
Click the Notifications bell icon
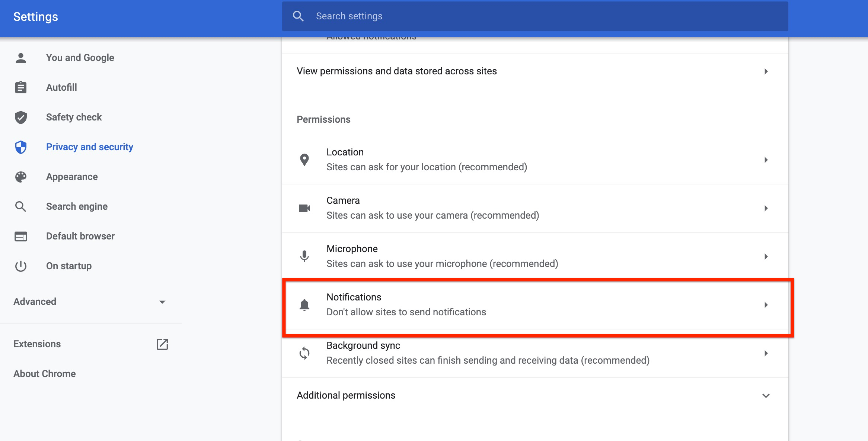click(x=304, y=305)
